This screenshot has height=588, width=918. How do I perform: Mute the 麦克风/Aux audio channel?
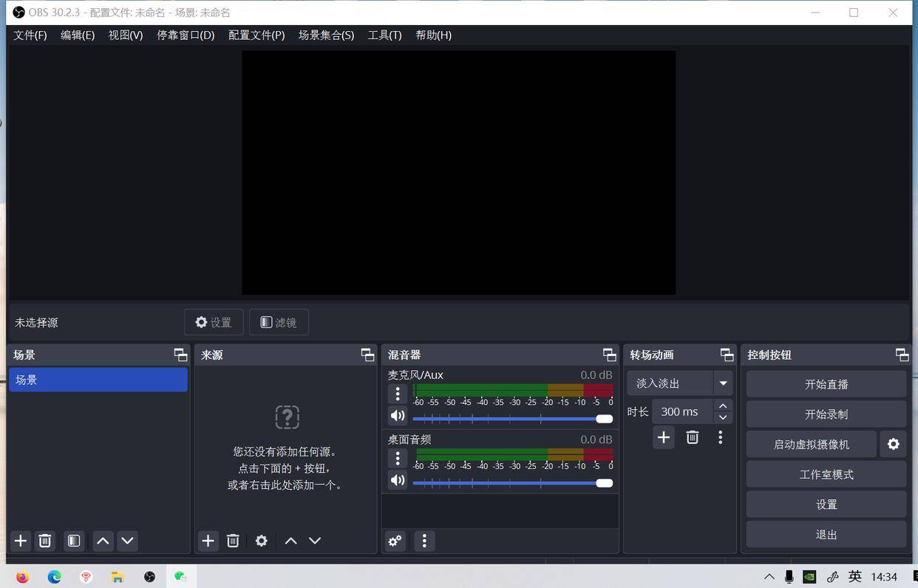pyautogui.click(x=398, y=416)
